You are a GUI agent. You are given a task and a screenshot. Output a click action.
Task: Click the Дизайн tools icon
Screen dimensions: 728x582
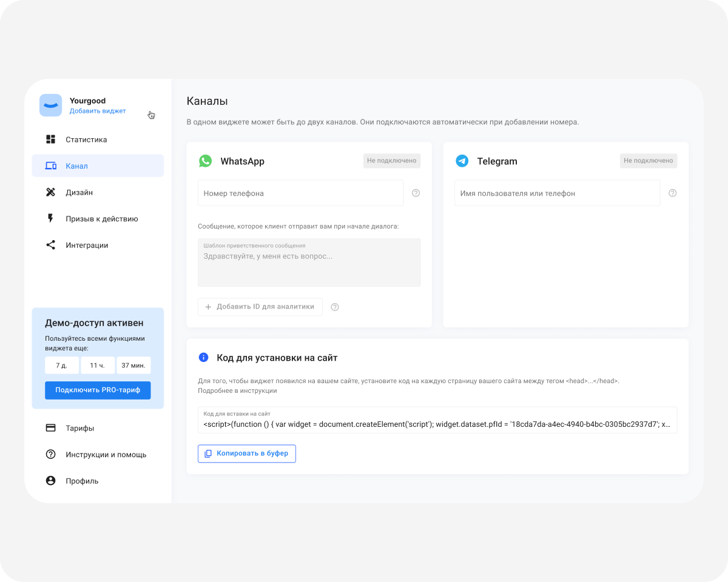tap(51, 192)
